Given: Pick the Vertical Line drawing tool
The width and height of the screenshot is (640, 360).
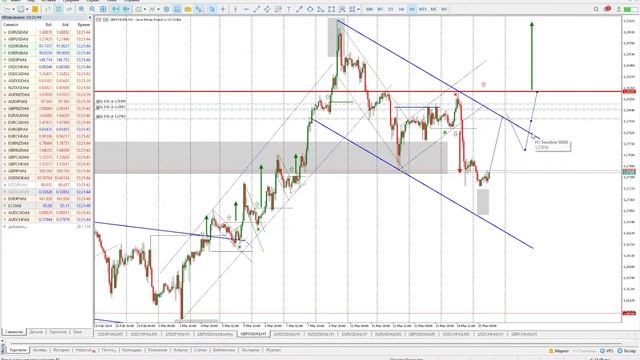Looking at the screenshot, I should coord(235,9).
